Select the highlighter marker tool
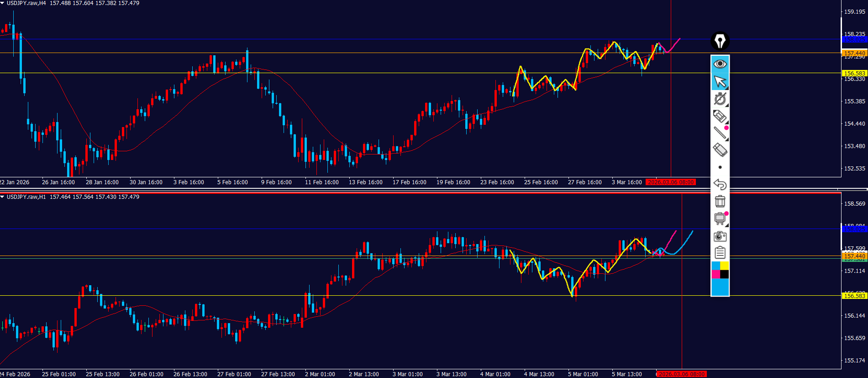Viewport: 868px width, 378px height. [x=720, y=116]
